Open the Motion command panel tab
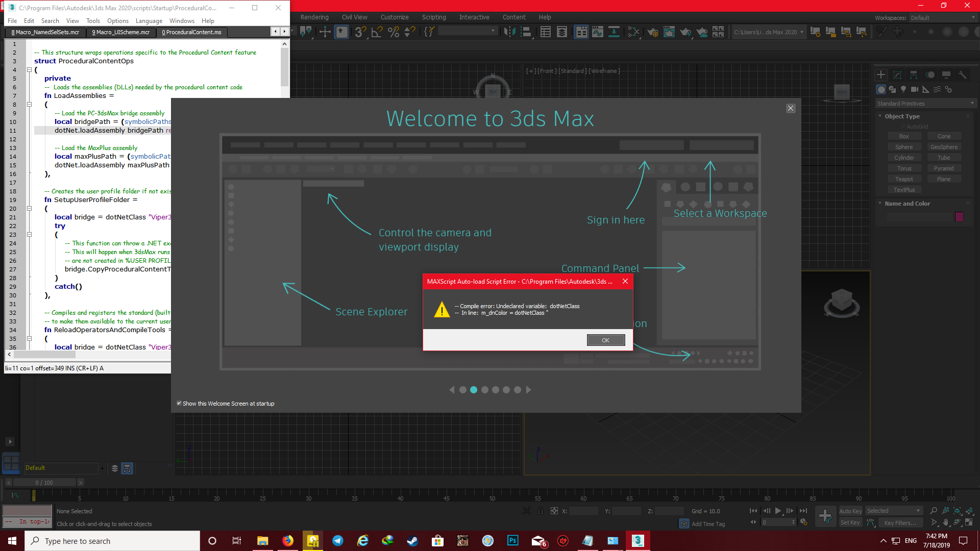This screenshot has width=980, height=551. pos(930,75)
